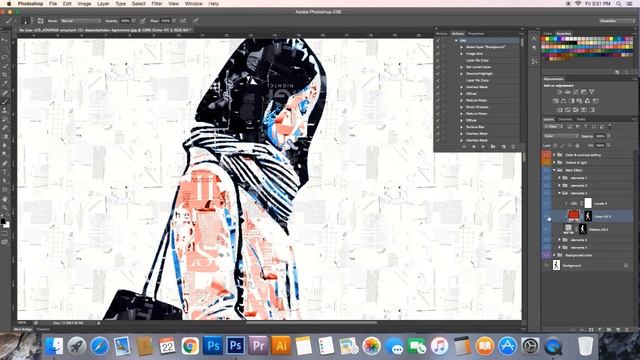Viewport: 640px width, 360px height.
Task: Hide the Background color group
Action: pyautogui.click(x=546, y=255)
